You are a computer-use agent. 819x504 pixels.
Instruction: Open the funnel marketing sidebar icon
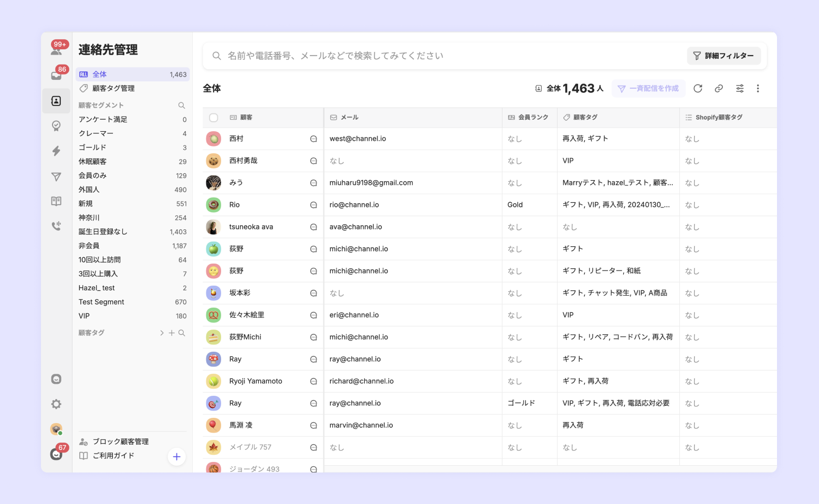(56, 177)
